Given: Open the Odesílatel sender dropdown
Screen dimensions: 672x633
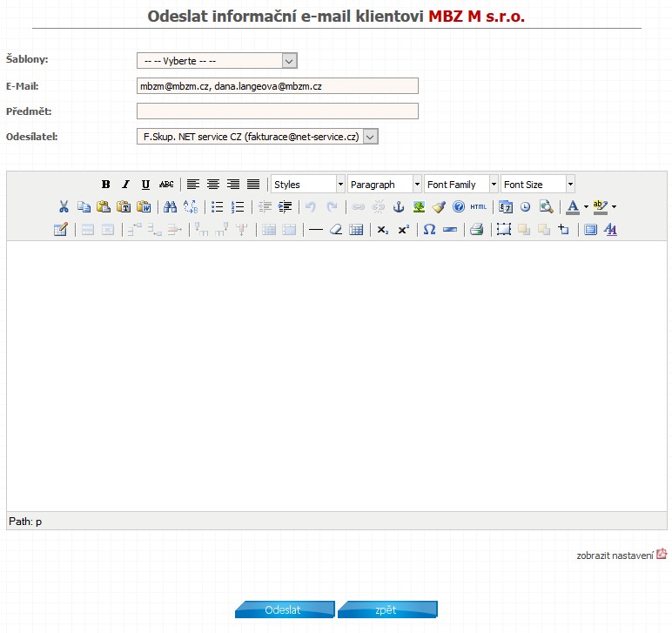Looking at the screenshot, I should 257,137.
